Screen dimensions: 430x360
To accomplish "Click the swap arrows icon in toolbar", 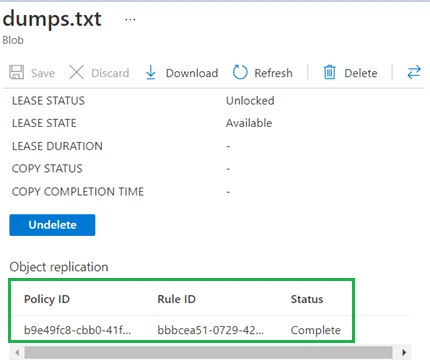I will [x=414, y=72].
